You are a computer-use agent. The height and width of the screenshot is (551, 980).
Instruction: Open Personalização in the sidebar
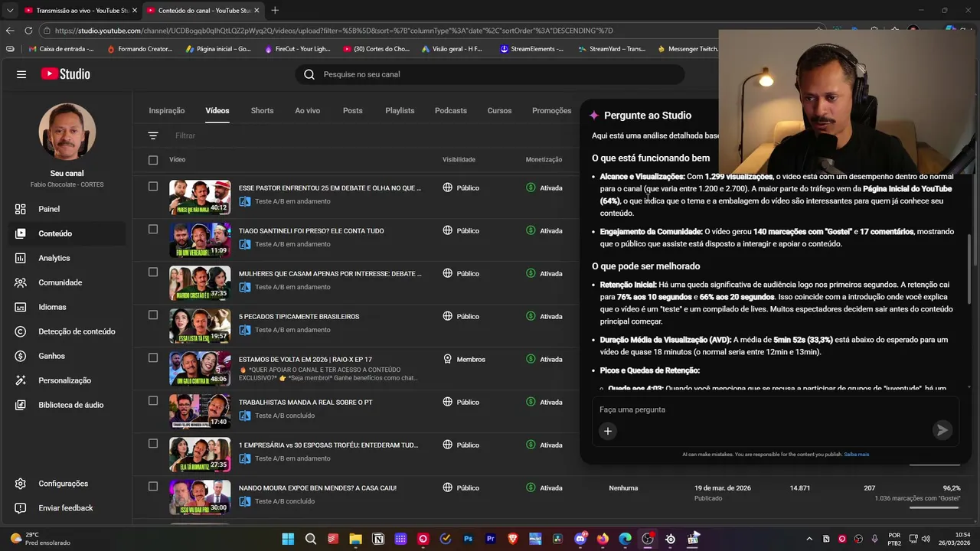[66, 380]
